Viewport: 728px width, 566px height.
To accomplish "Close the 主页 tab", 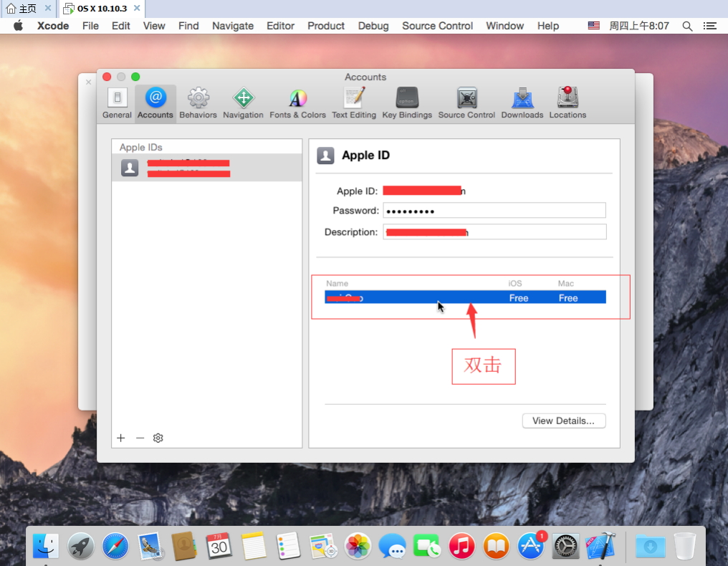I will [x=48, y=8].
